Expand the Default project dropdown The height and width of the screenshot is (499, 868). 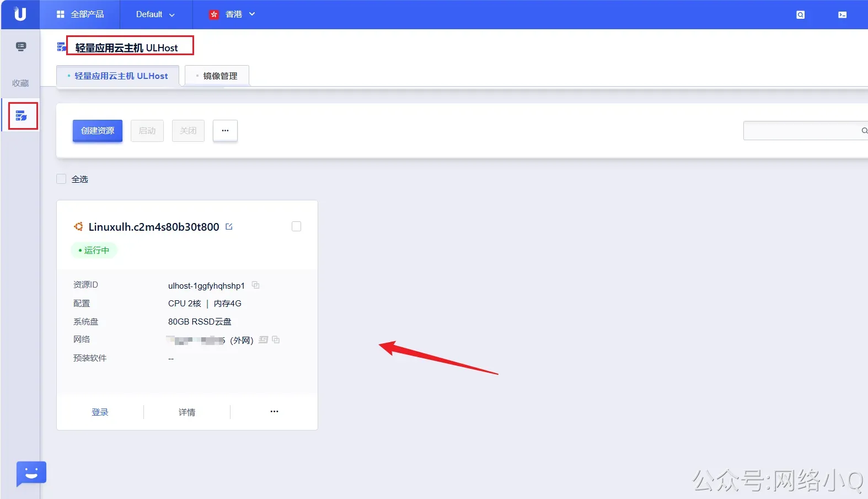coord(155,14)
